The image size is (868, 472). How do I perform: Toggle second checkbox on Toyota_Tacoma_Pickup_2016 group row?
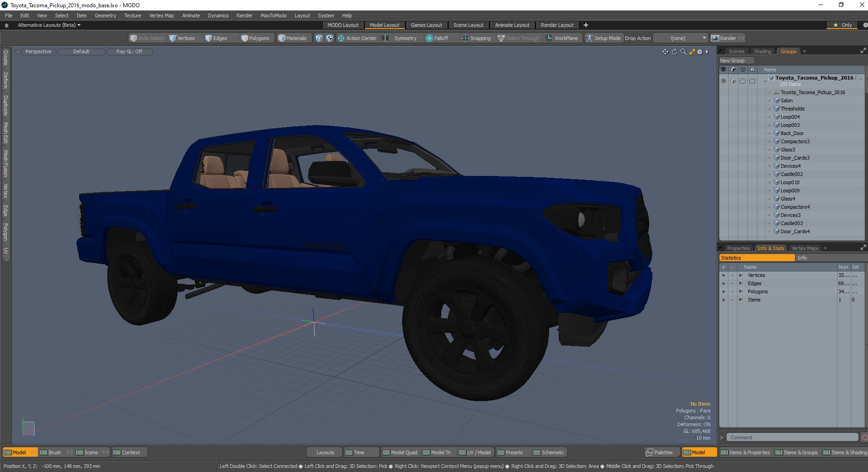point(752,81)
